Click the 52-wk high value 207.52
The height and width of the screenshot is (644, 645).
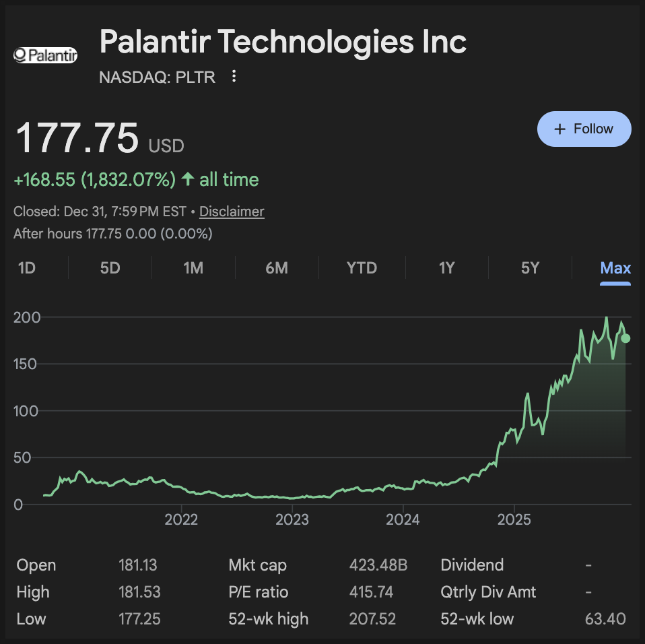coord(372,618)
